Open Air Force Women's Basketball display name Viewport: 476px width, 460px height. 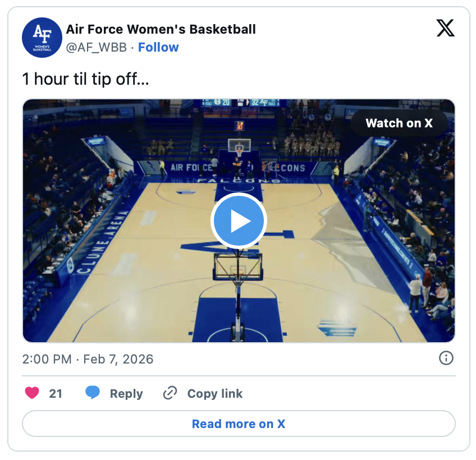pos(161,29)
